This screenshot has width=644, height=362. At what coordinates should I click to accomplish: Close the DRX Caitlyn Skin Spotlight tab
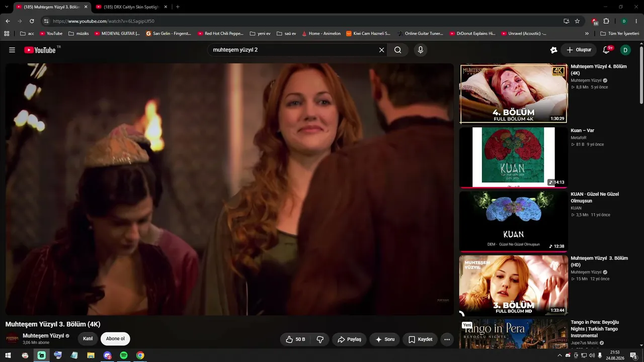(166, 7)
